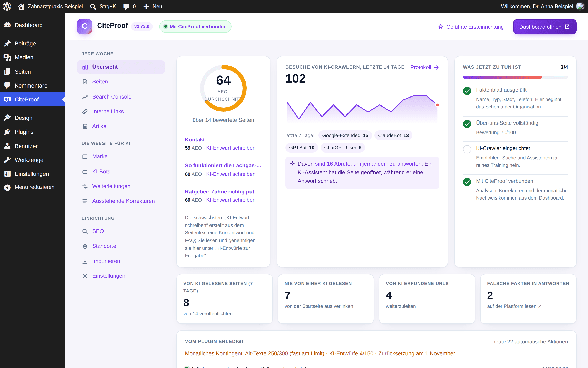The image size is (588, 368).
Task: Open auf der Plattform lesen link
Action: pyautogui.click(x=514, y=306)
